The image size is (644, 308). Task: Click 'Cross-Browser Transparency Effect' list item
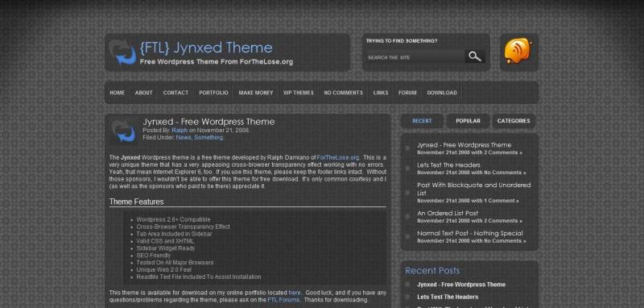point(184,227)
